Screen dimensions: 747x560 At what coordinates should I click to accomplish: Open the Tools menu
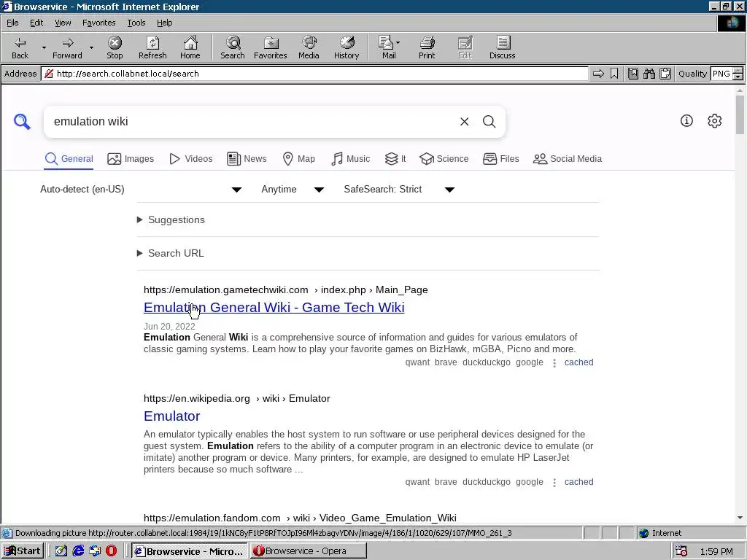click(136, 23)
